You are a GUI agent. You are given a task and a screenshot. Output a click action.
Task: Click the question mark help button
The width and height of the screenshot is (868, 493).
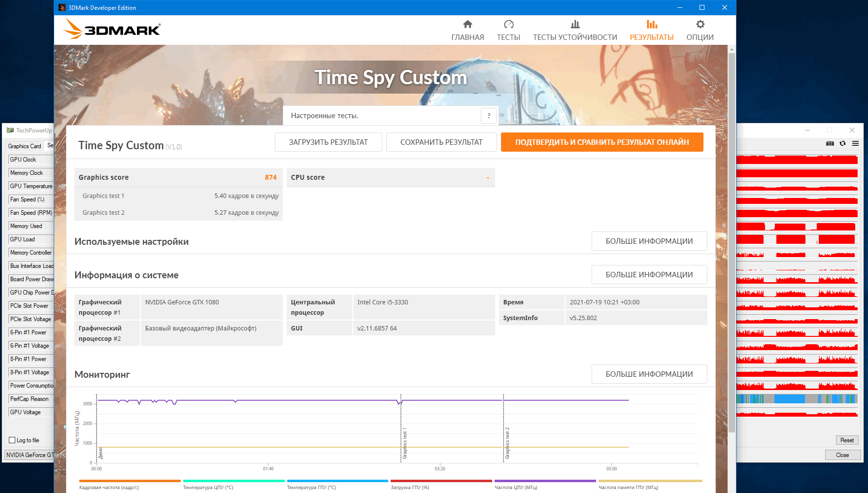(489, 116)
